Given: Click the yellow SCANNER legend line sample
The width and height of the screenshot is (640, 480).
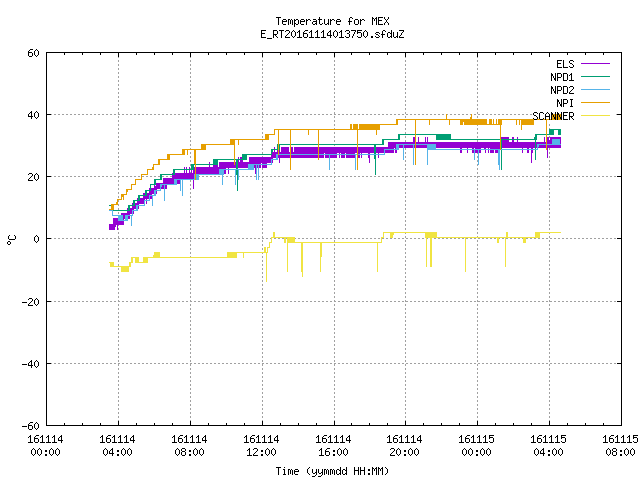Looking at the screenshot, I should [x=595, y=116].
